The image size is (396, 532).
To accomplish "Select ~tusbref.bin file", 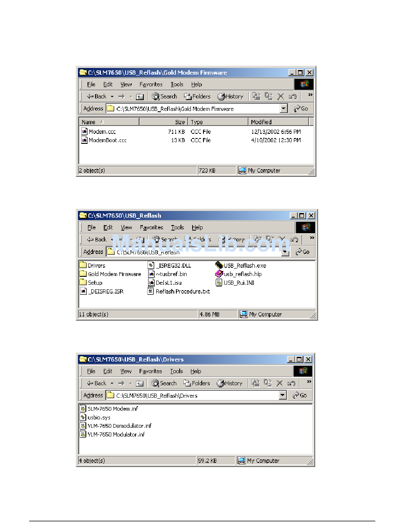I will point(168,274).
